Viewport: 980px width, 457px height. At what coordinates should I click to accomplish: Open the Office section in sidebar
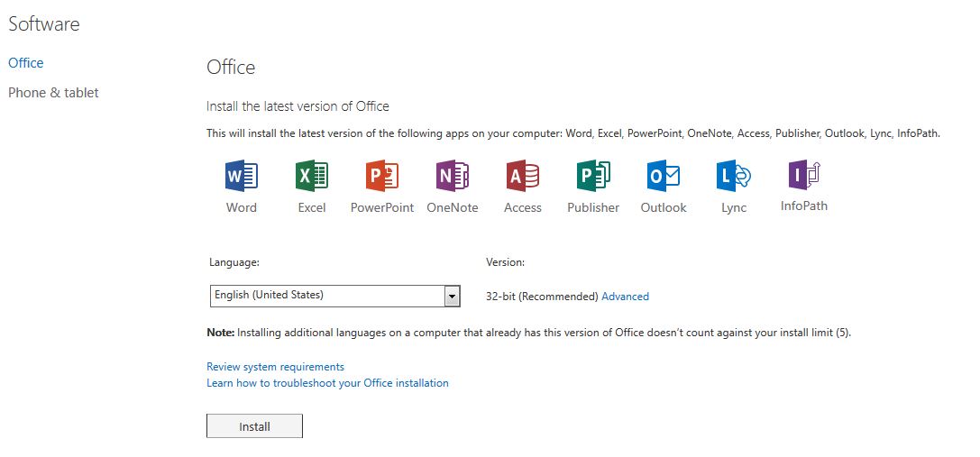pos(26,63)
